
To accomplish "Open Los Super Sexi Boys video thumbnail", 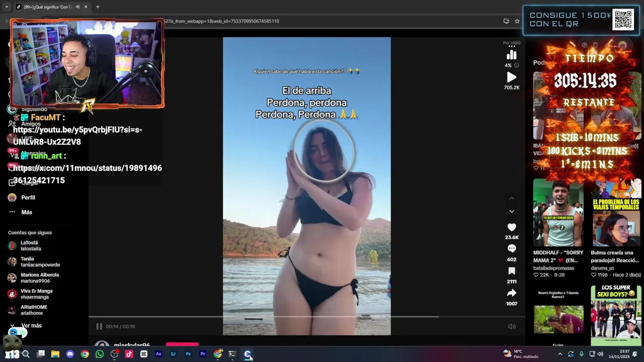I will [x=616, y=315].
